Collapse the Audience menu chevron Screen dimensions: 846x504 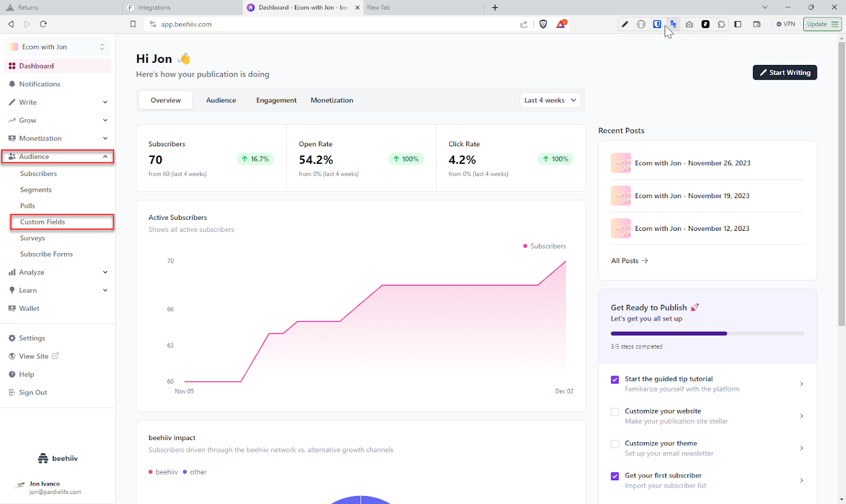coord(105,156)
